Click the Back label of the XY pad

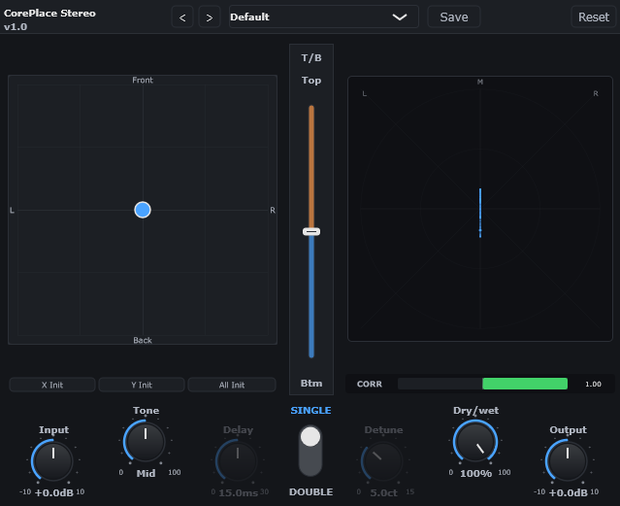click(x=142, y=340)
